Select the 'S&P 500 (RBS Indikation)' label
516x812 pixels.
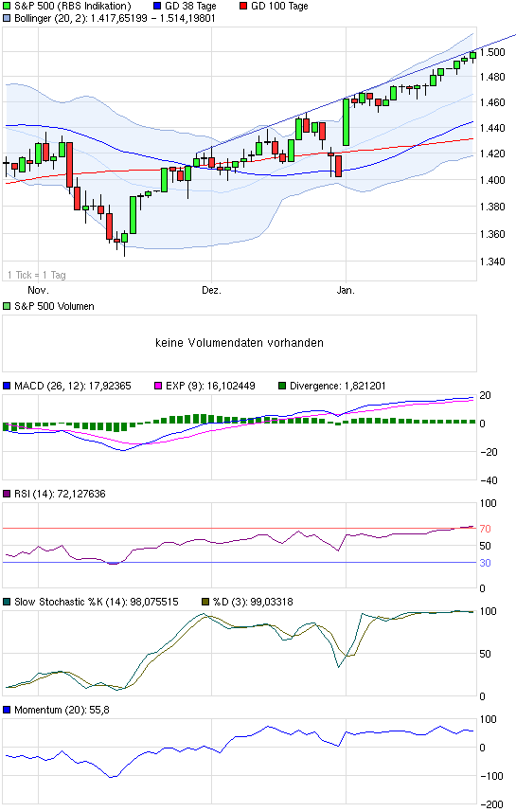click(x=73, y=7)
